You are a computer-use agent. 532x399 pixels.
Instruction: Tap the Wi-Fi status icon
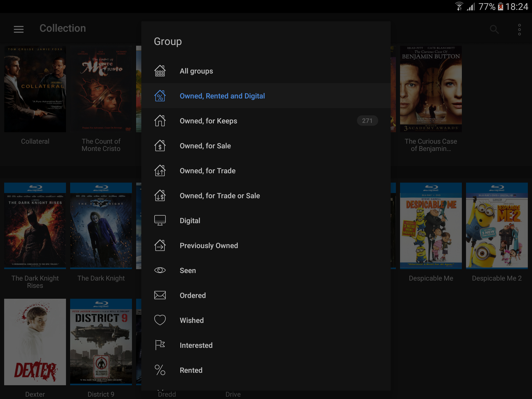click(459, 6)
